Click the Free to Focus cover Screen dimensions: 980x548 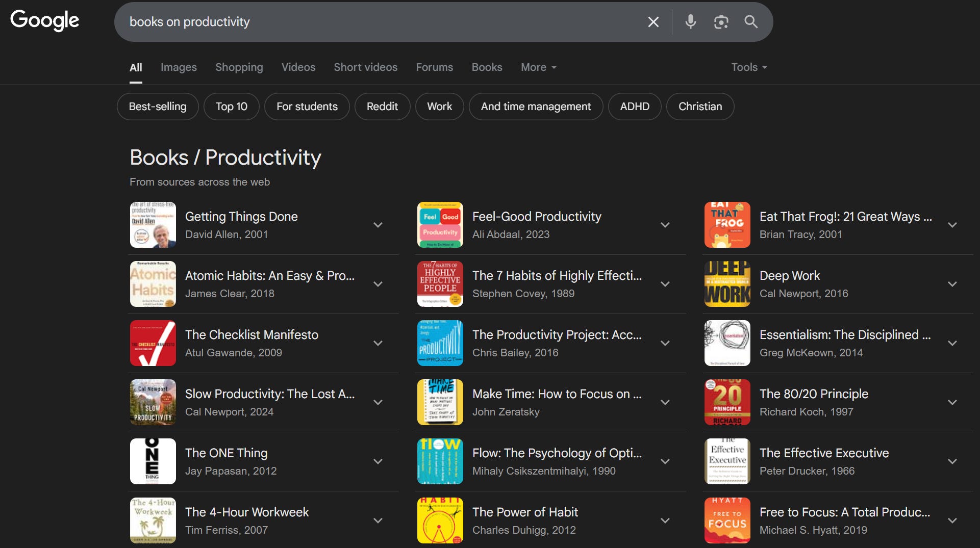point(727,520)
